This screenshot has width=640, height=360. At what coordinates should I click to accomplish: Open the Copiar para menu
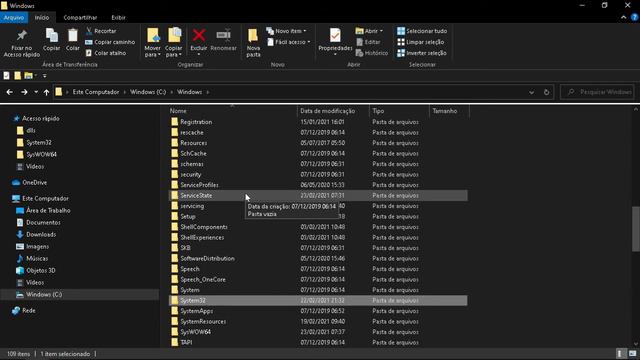point(174,43)
